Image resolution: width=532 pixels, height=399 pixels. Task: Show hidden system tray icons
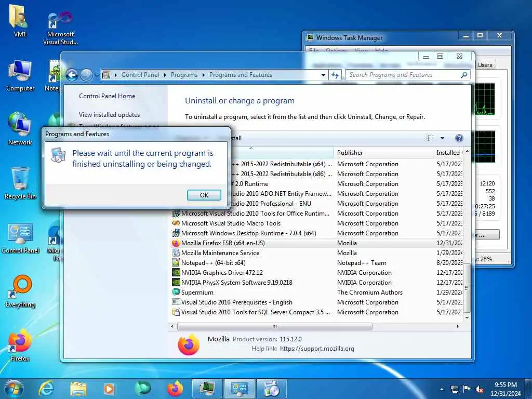point(442,389)
